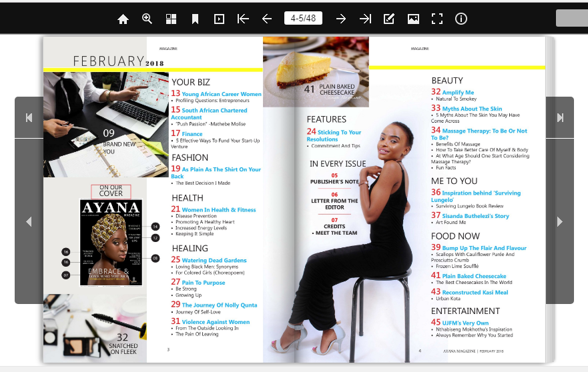Open article 13 Young African Career Women
This screenshot has height=372, width=588.
pos(216,93)
